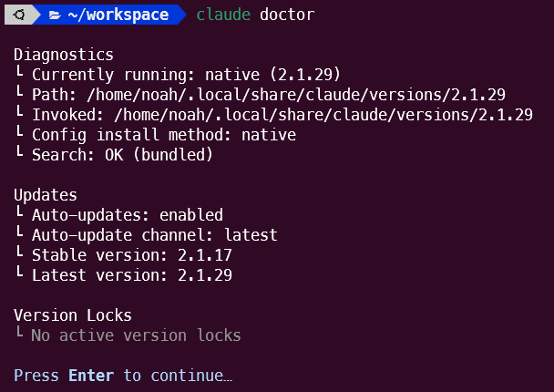
Task: Click the ~/workspace path segment
Action: pos(118,15)
